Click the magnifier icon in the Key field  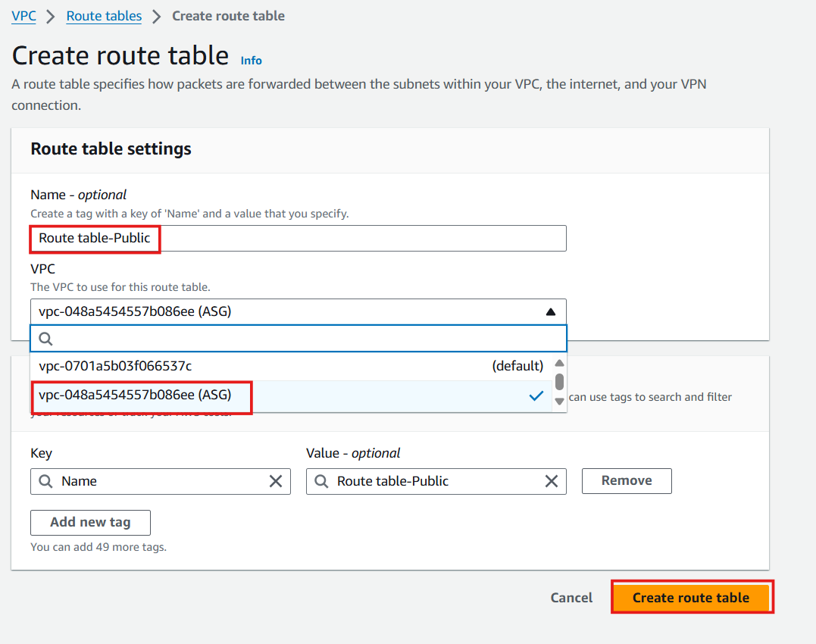pos(45,481)
